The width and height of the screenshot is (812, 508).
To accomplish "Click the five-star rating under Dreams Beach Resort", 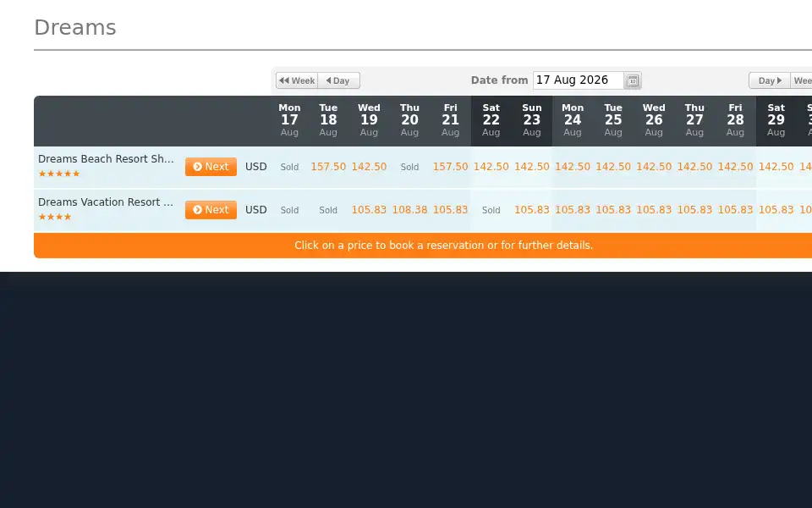I will [x=59, y=174].
